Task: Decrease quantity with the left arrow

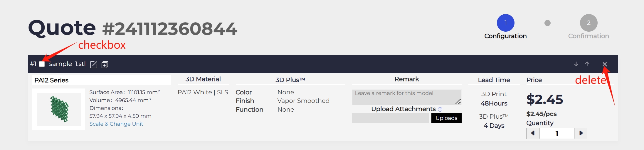Action: coord(533,133)
